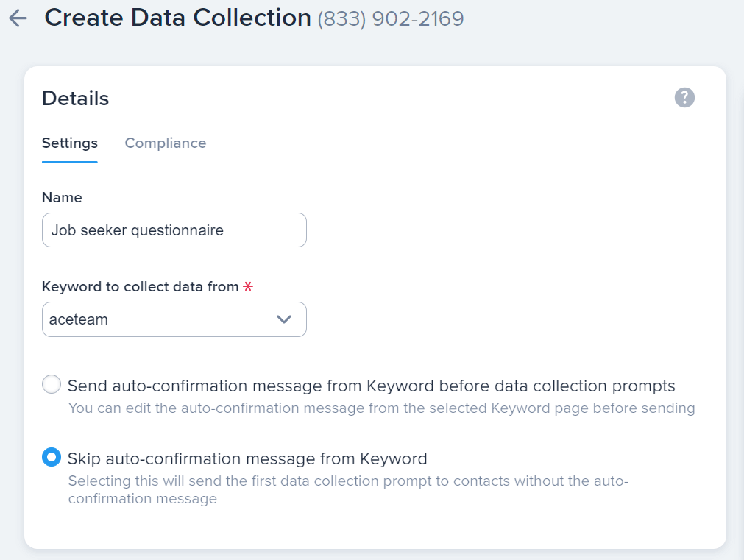Image resolution: width=744 pixels, height=560 pixels.
Task: Switch to the Compliance tab
Action: 165,143
